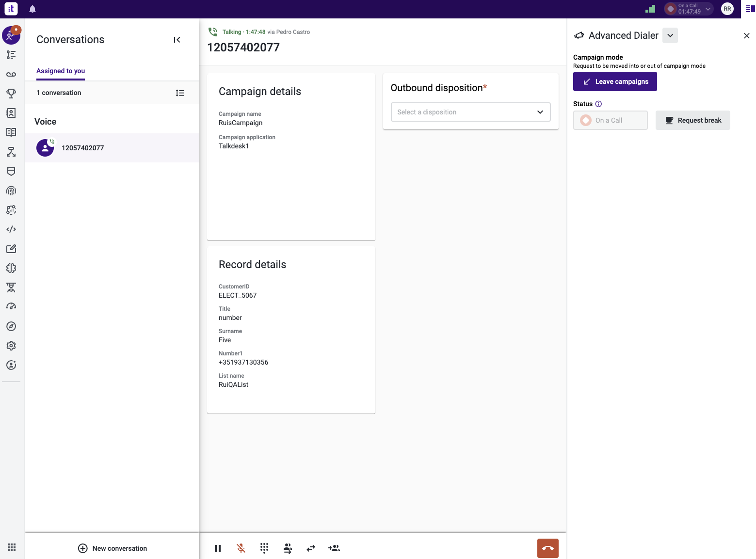Click Leave campaigns to exit campaign mode

tap(615, 81)
